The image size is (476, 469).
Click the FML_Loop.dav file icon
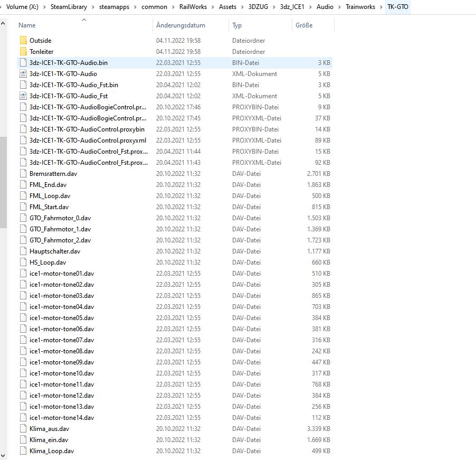[23, 196]
